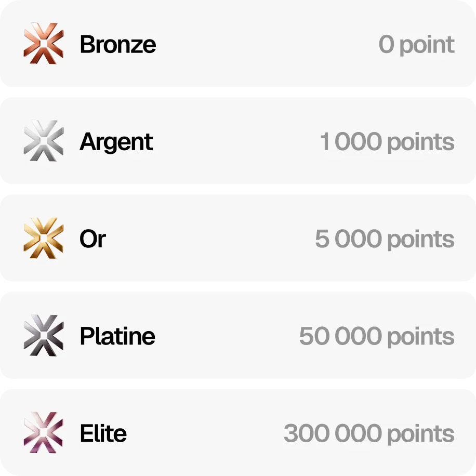Screen dimensions: 476x476
Task: Open the Bronze tier card
Action: click(238, 44)
